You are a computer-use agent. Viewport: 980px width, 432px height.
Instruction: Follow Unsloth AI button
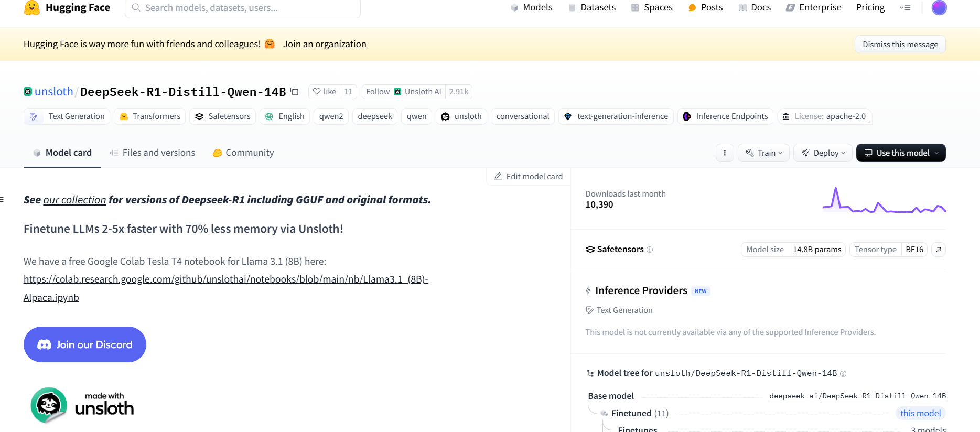[x=403, y=92]
